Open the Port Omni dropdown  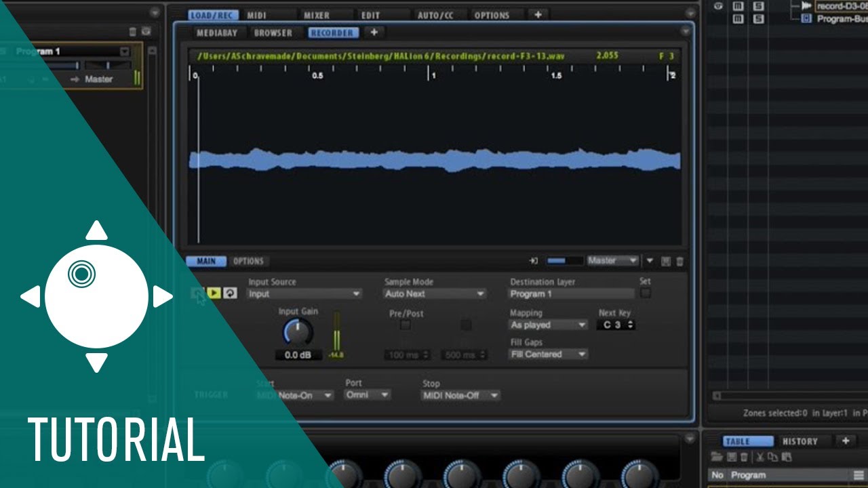click(x=367, y=394)
